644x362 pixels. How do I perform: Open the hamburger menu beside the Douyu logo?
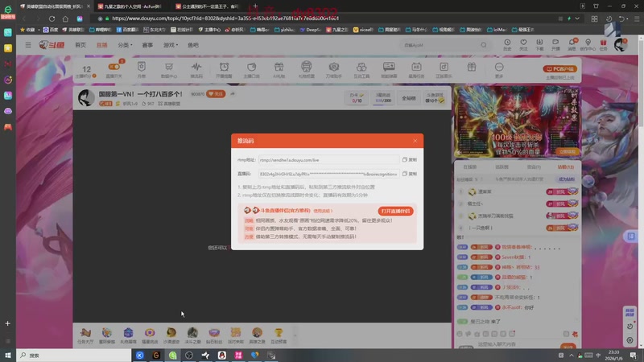point(28,45)
